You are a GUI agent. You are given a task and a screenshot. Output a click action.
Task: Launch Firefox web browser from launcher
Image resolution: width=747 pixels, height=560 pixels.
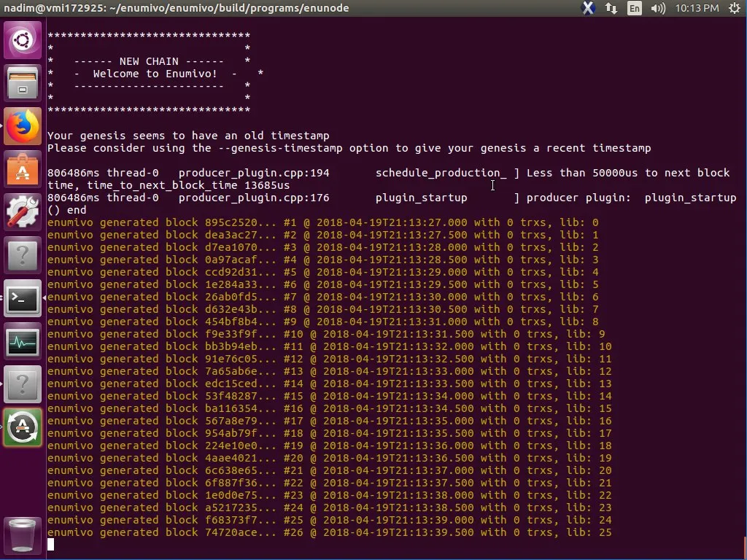23,126
